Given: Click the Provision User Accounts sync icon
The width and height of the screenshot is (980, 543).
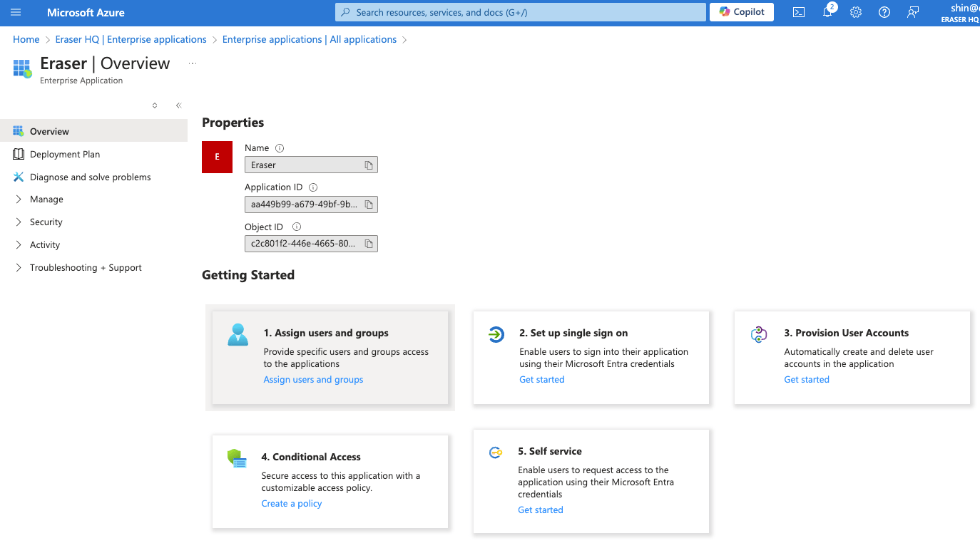Looking at the screenshot, I should 759,334.
